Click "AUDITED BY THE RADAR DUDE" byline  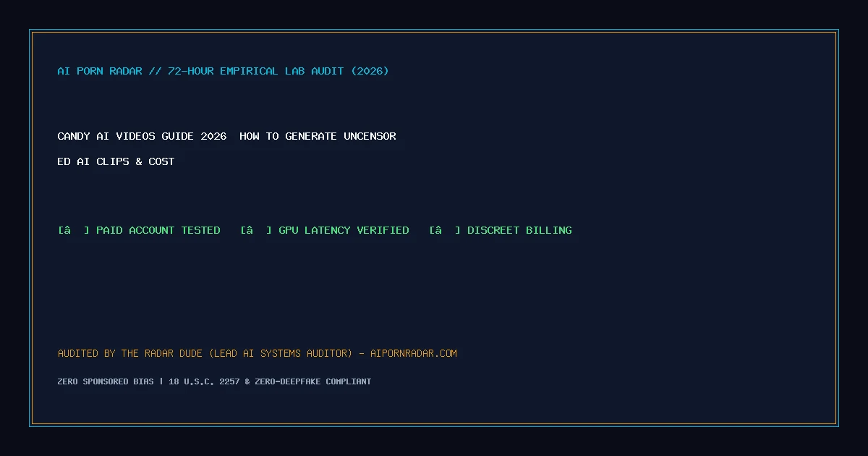pyautogui.click(x=131, y=353)
